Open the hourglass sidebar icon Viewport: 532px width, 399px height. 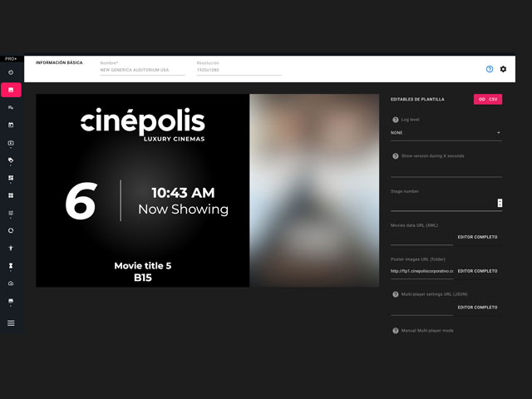(x=11, y=266)
